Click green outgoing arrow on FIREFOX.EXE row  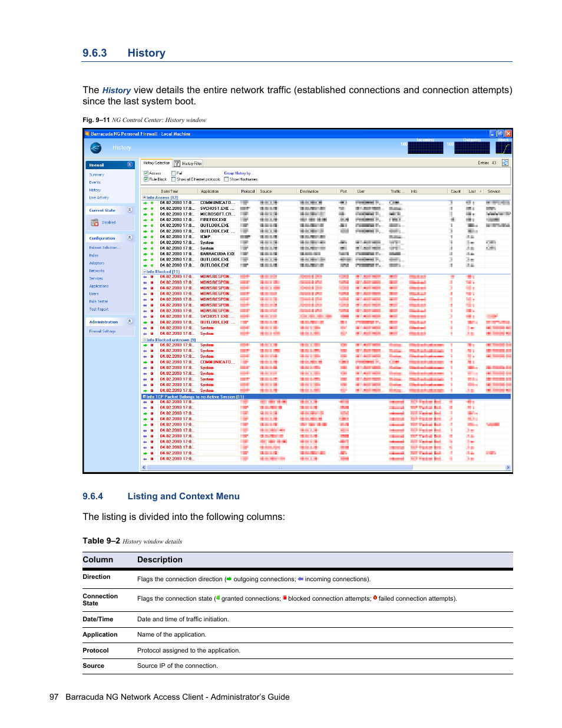pyautogui.click(x=145, y=220)
